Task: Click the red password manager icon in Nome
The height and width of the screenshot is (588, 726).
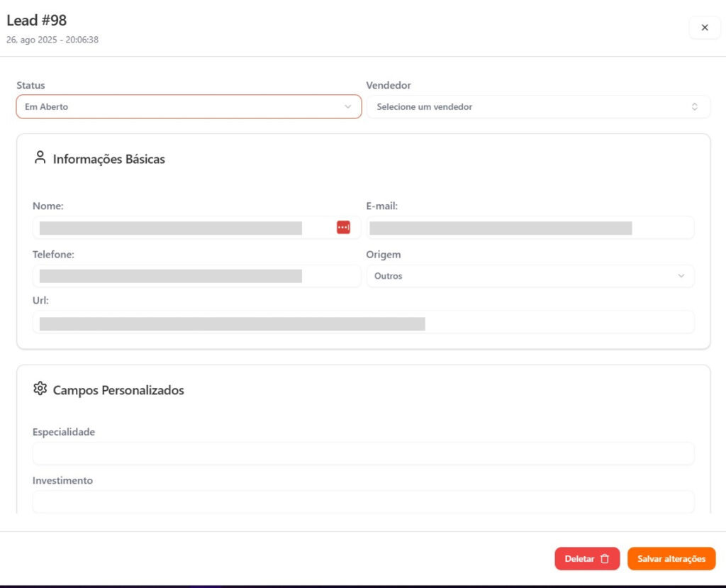Action: (343, 227)
